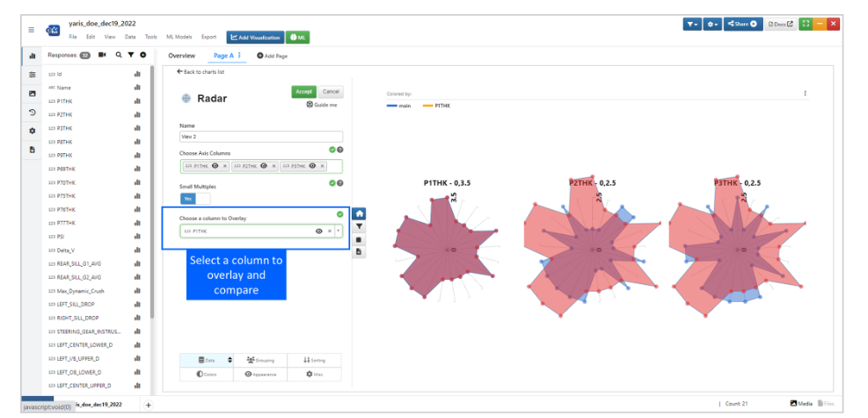
Task: Click the Guide me icon
Action: pyautogui.click(x=310, y=105)
